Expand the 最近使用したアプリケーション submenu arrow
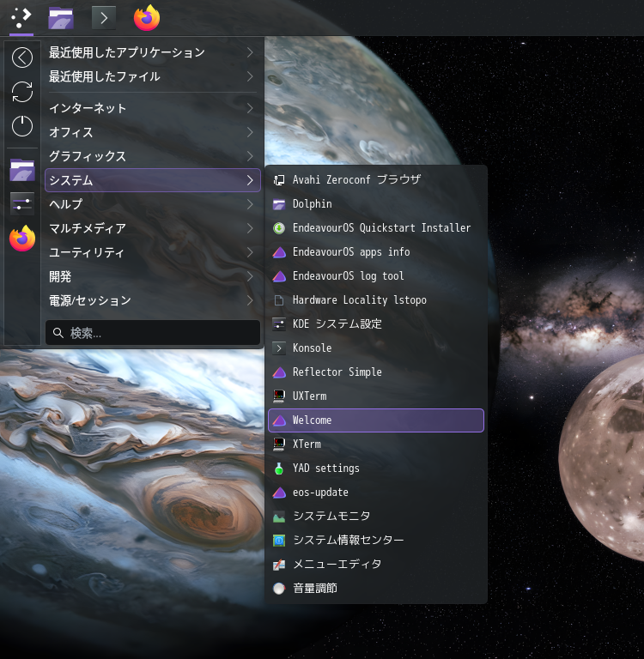The width and height of the screenshot is (644, 659). coord(250,52)
